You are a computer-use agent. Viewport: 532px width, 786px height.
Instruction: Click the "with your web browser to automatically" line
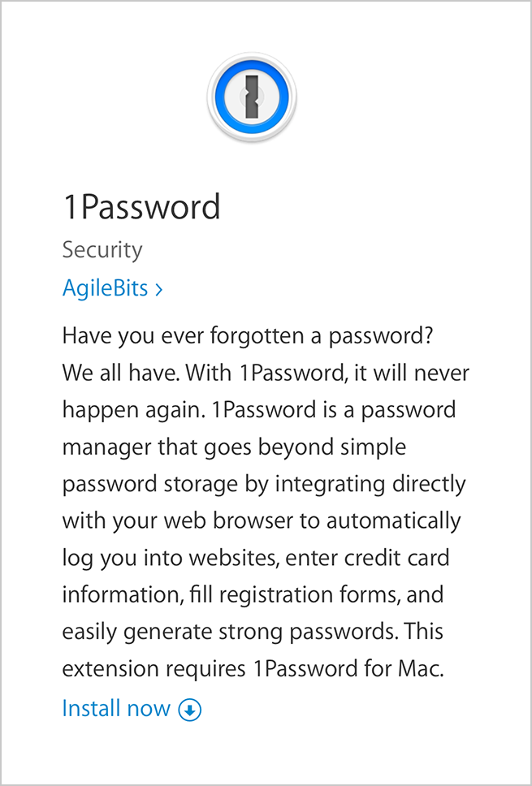click(x=262, y=521)
